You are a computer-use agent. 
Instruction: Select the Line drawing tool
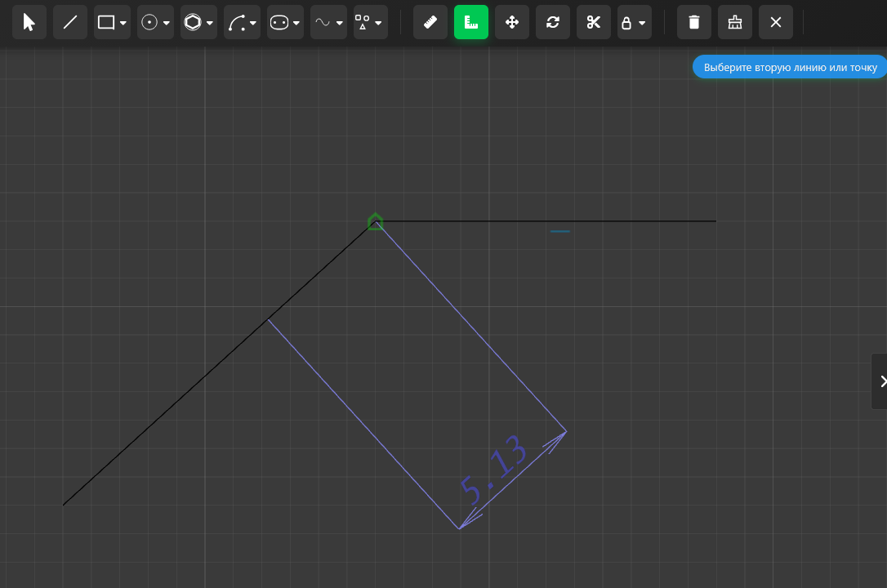coord(70,23)
